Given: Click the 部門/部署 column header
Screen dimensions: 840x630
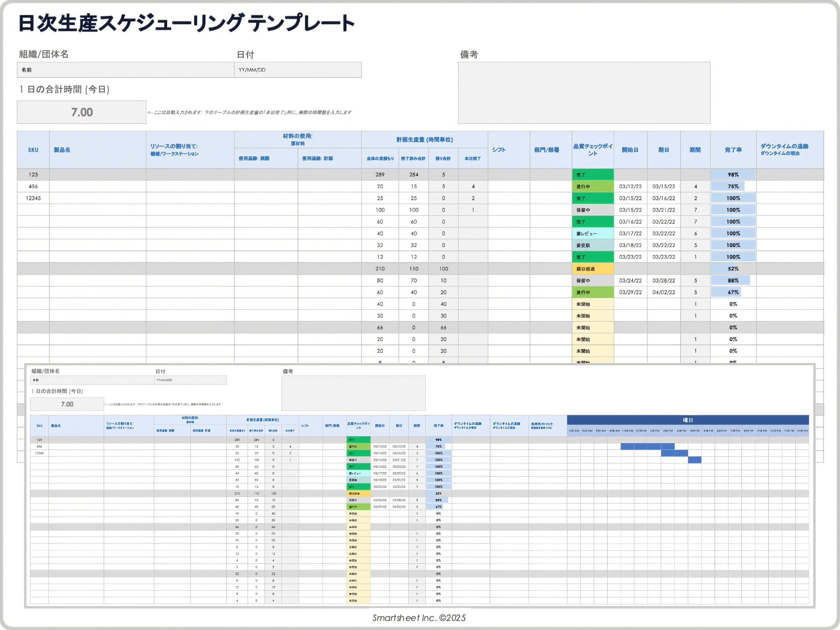Looking at the screenshot, I should (551, 150).
